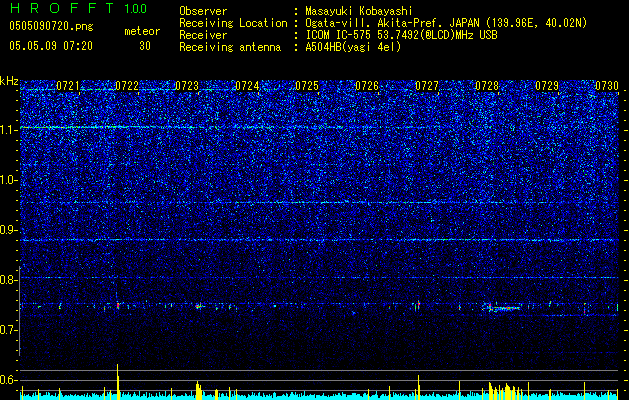Click the 0.8 frequency axis label
The height and width of the screenshot is (400, 629).
point(9,280)
